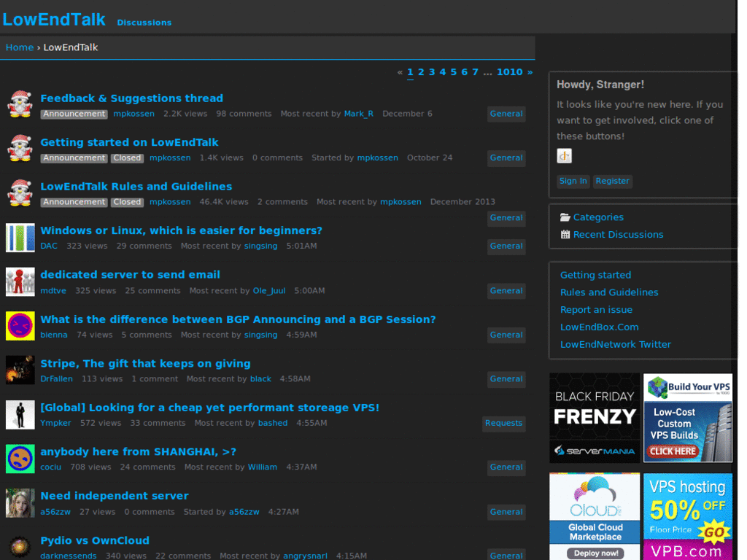Open the Report an issue link

(x=596, y=309)
